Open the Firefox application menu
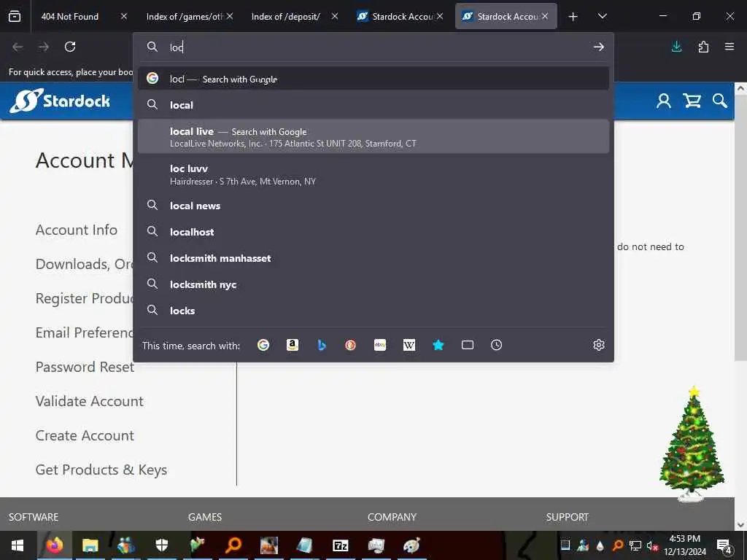The width and height of the screenshot is (747, 560). coord(729,47)
